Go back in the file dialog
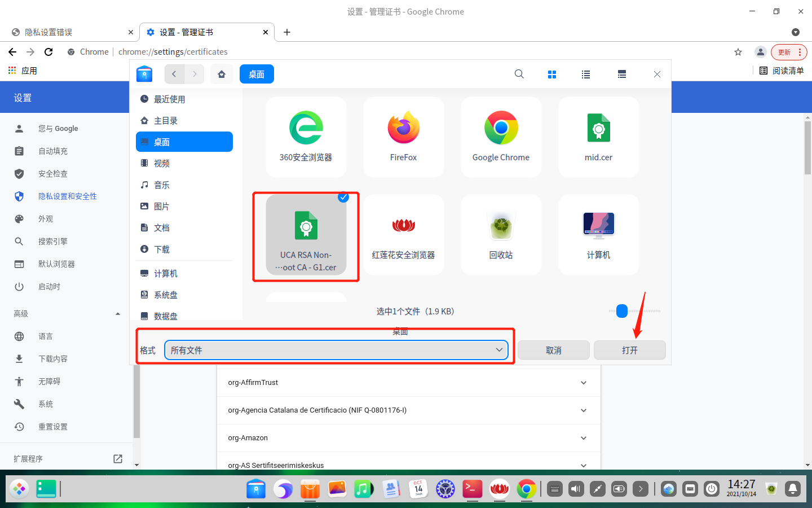This screenshot has height=508, width=812. point(174,74)
